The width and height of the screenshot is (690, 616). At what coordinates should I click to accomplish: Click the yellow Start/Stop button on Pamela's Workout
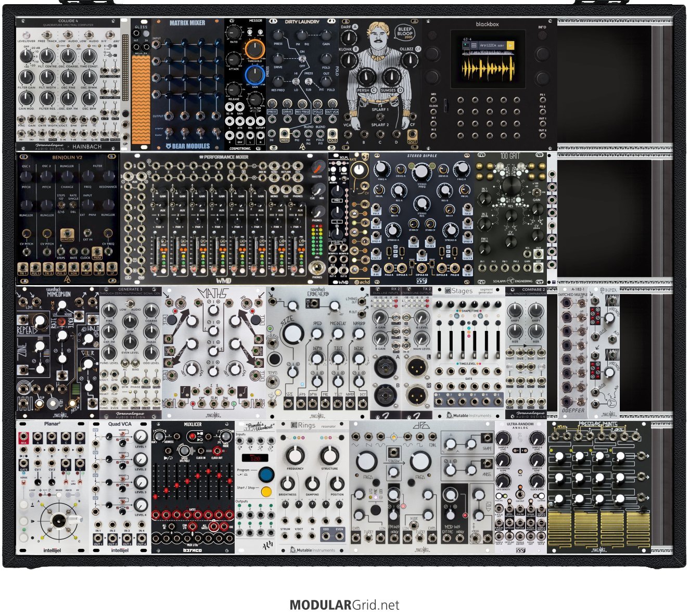[x=266, y=491]
